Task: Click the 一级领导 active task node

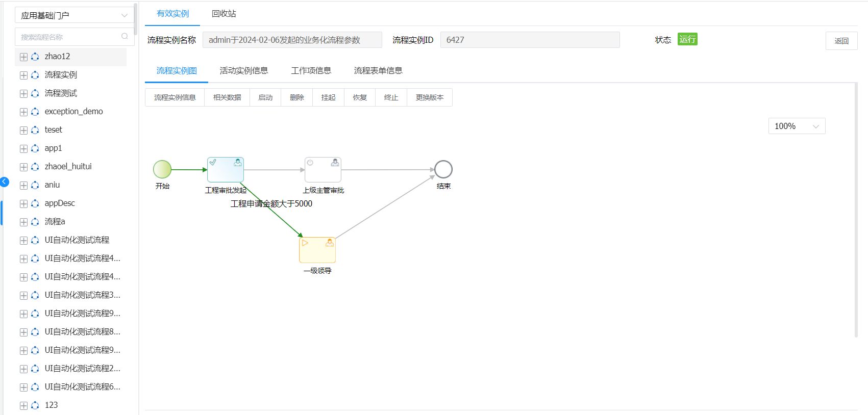Action: 317,250
